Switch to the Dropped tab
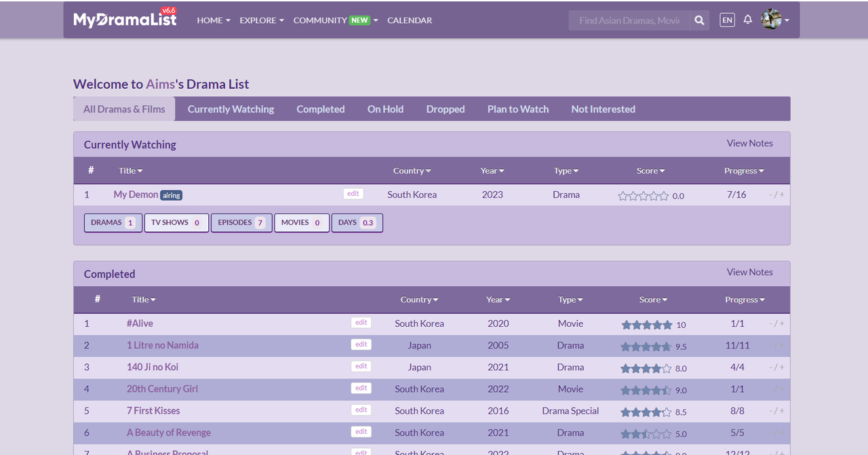The width and height of the screenshot is (868, 455). pos(446,109)
